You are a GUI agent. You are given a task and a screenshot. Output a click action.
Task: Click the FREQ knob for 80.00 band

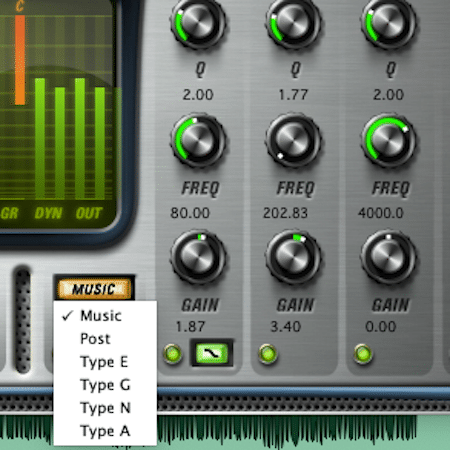pyautogui.click(x=198, y=140)
